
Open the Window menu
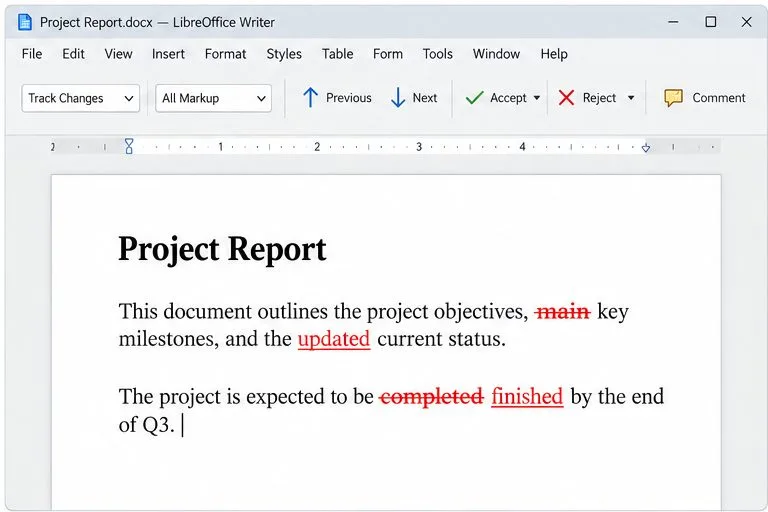pos(496,54)
